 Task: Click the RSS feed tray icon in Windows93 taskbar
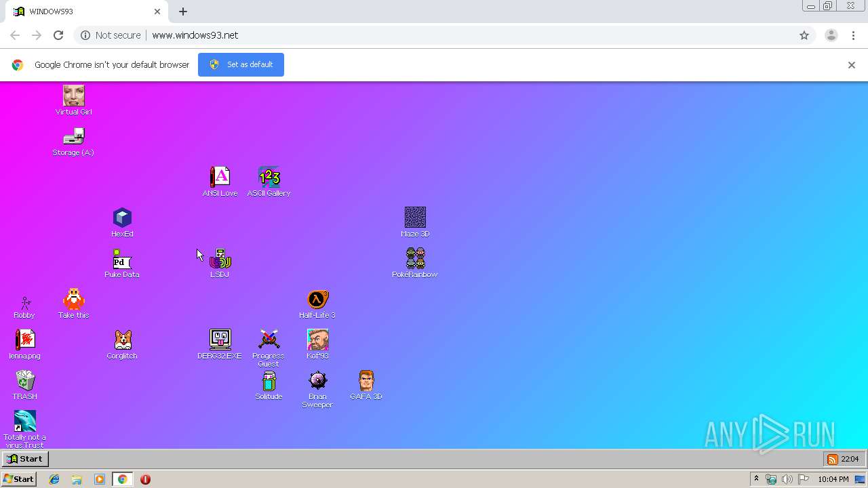(x=832, y=460)
